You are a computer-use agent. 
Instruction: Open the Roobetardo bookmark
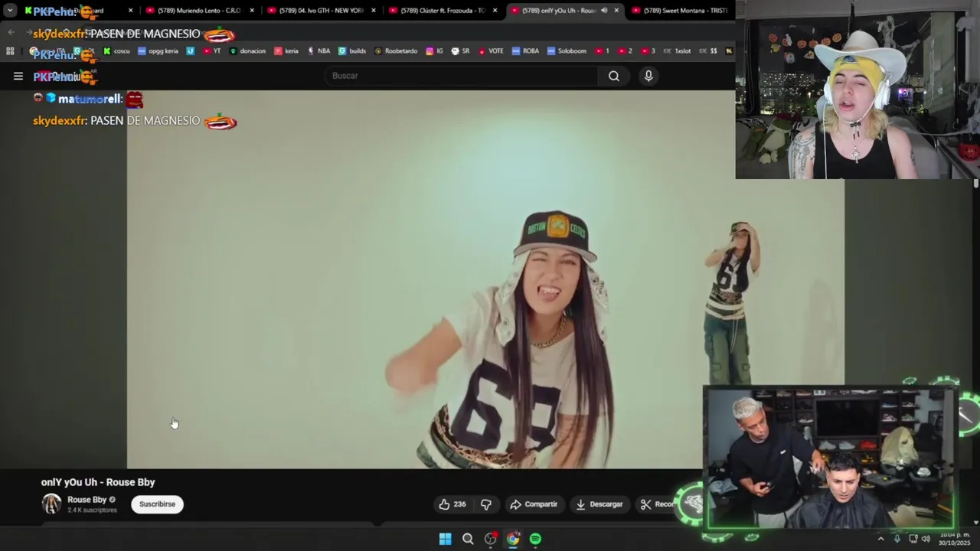click(x=396, y=51)
